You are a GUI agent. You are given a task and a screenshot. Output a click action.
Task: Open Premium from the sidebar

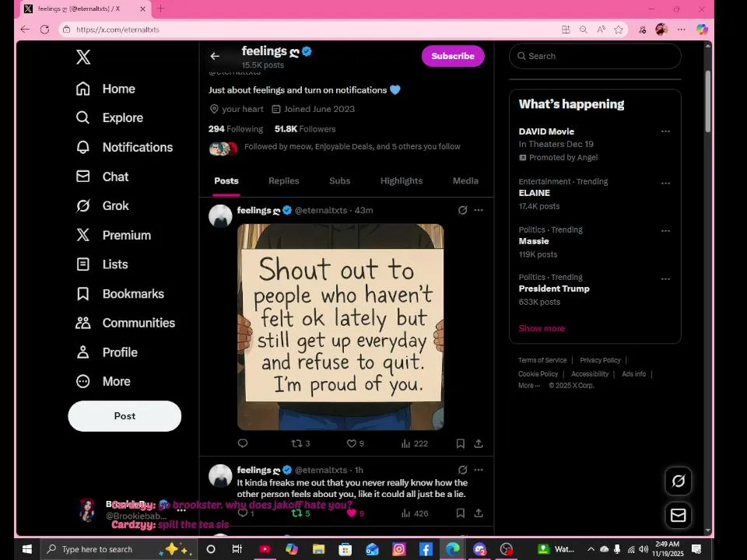114,235
